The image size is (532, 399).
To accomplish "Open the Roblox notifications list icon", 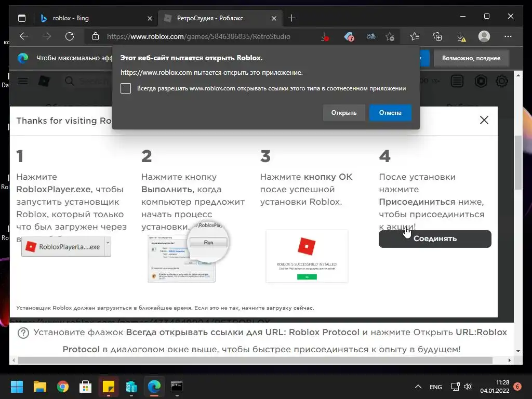I will click(x=457, y=81).
